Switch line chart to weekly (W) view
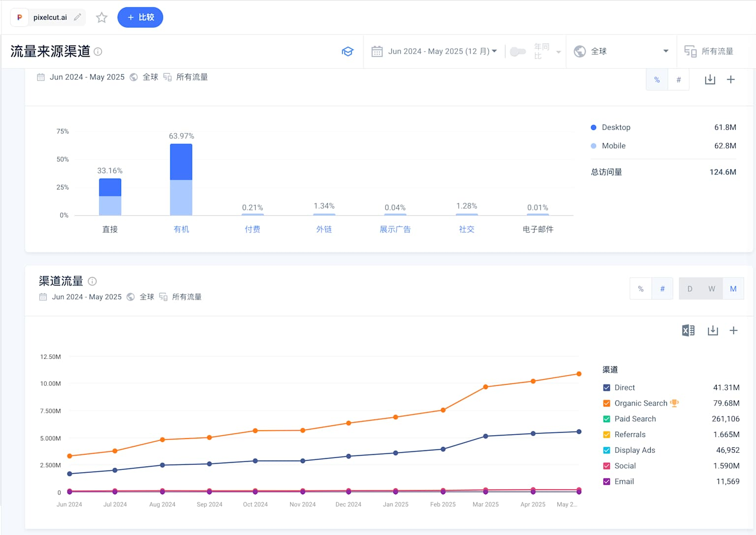 click(x=711, y=289)
